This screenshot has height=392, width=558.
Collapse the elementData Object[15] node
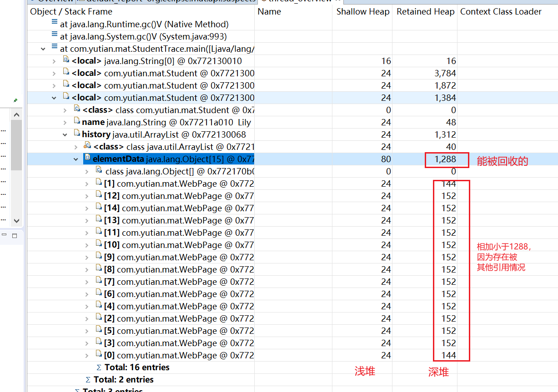pyautogui.click(x=75, y=159)
